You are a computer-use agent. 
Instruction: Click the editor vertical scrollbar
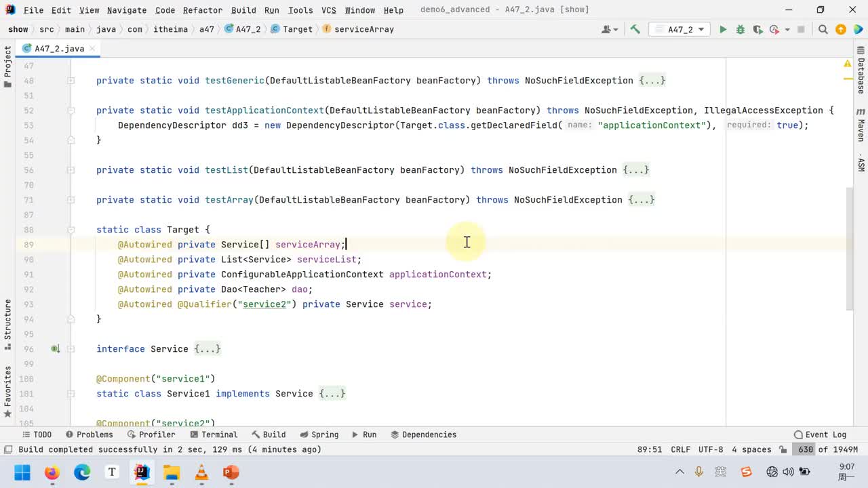click(850, 249)
